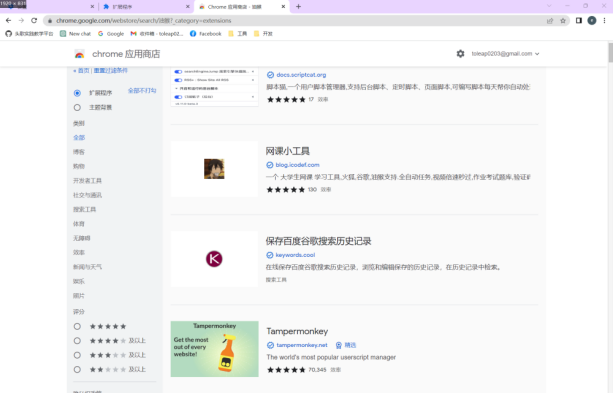Choose the 购物 category

coord(79,166)
